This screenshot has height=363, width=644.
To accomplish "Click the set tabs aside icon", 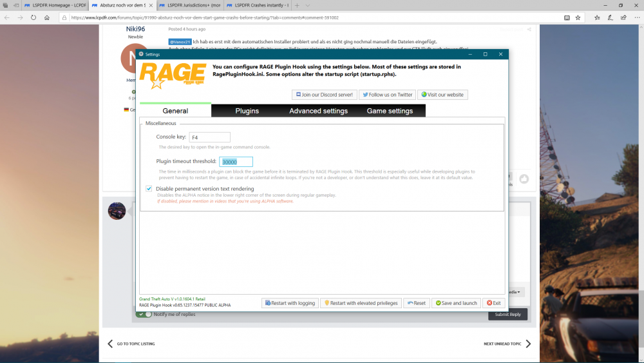I will [16, 5].
